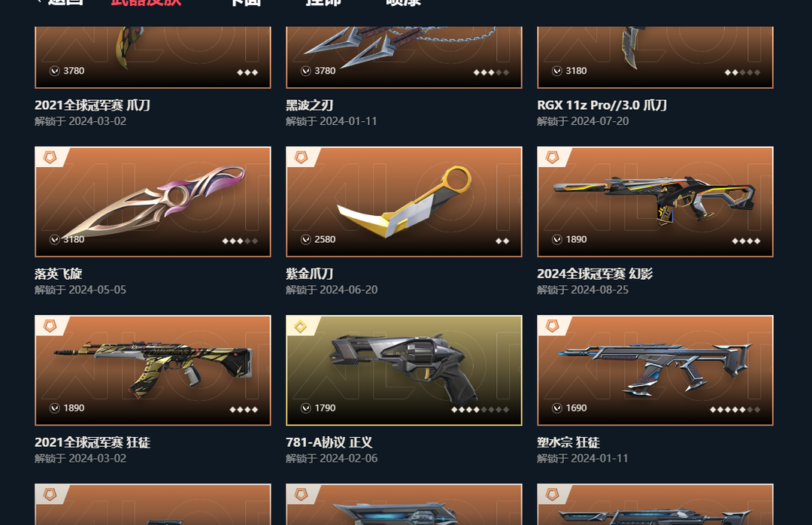Click tier badge on 2024全球冠军赛 幻影 card
The image size is (812, 525).
[553, 157]
